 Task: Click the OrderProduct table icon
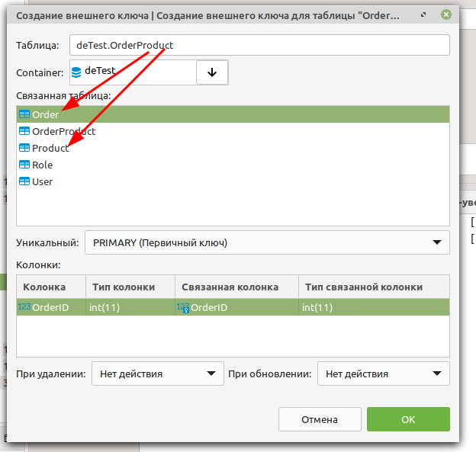click(24, 132)
